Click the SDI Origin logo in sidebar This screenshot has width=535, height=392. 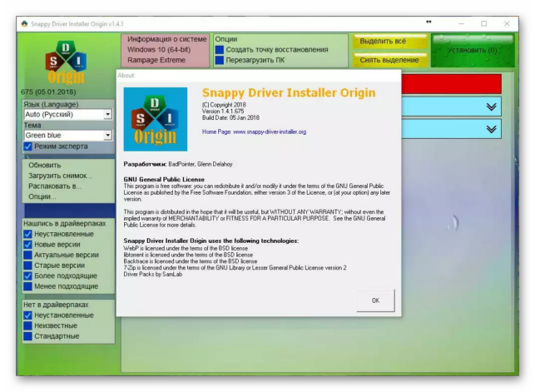click(x=66, y=62)
